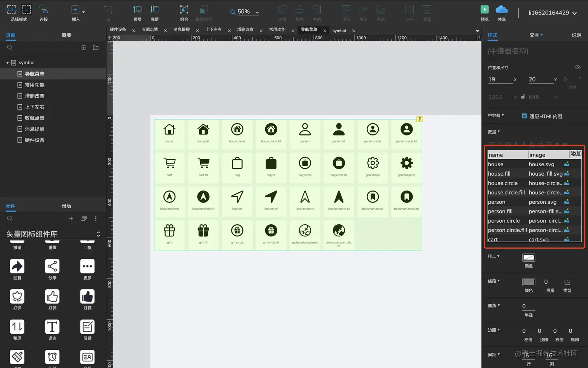Import image in the person.svg row
This screenshot has height=368, width=588.
[567, 202]
